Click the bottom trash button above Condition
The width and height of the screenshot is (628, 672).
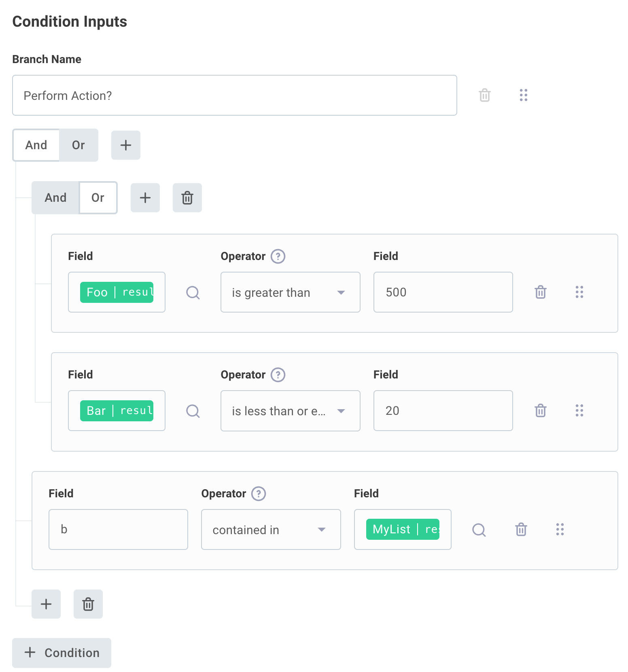click(88, 604)
